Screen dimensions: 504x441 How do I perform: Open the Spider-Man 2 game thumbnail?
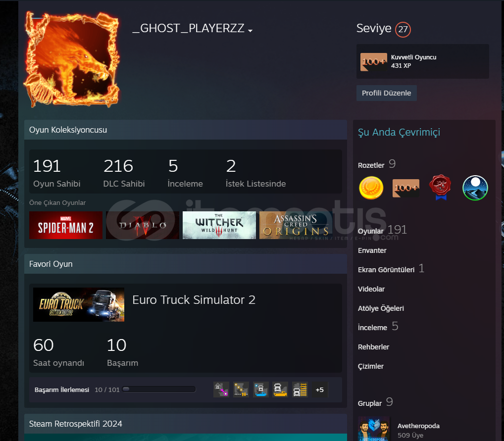click(65, 225)
